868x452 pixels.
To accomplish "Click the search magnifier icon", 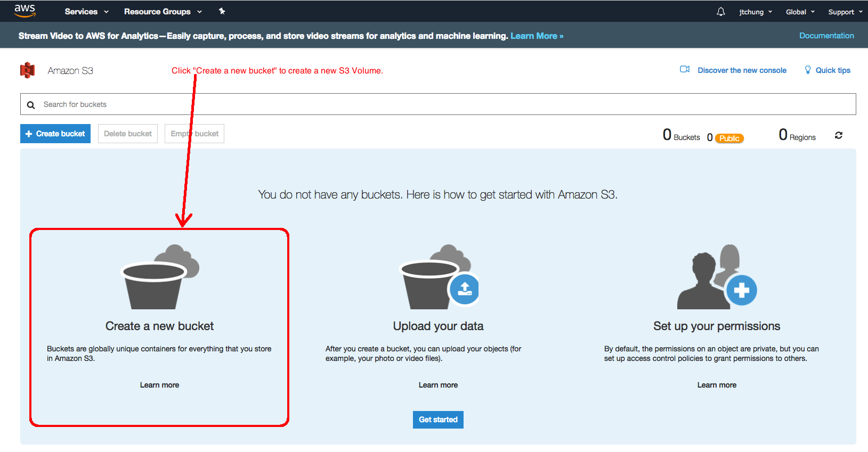I will pos(31,105).
